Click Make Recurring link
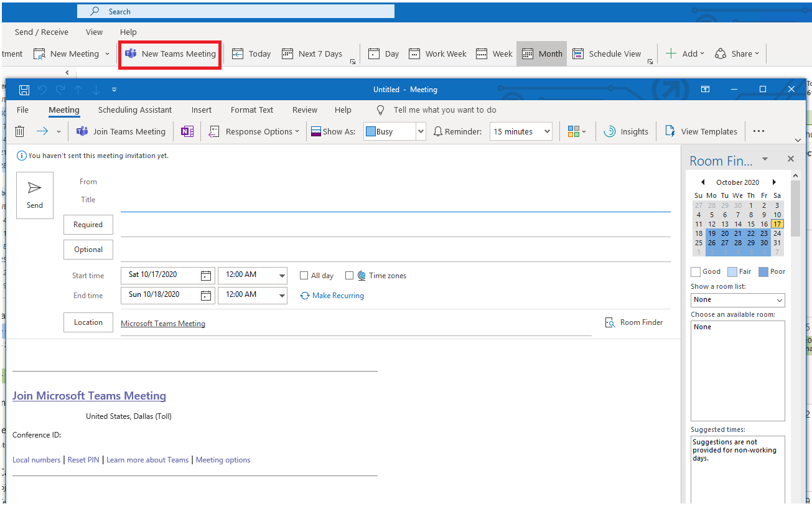 click(x=332, y=296)
